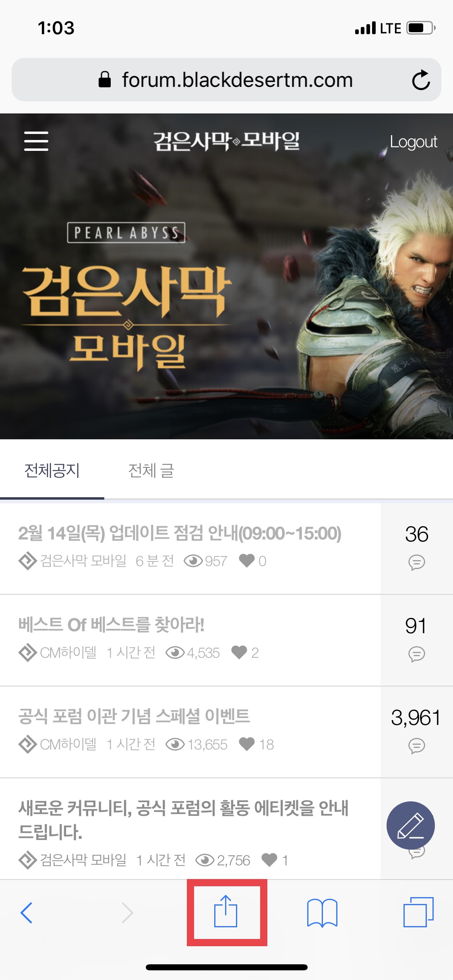Reload the page with refresh icon
This screenshot has height=980, width=453.
coord(421,80)
